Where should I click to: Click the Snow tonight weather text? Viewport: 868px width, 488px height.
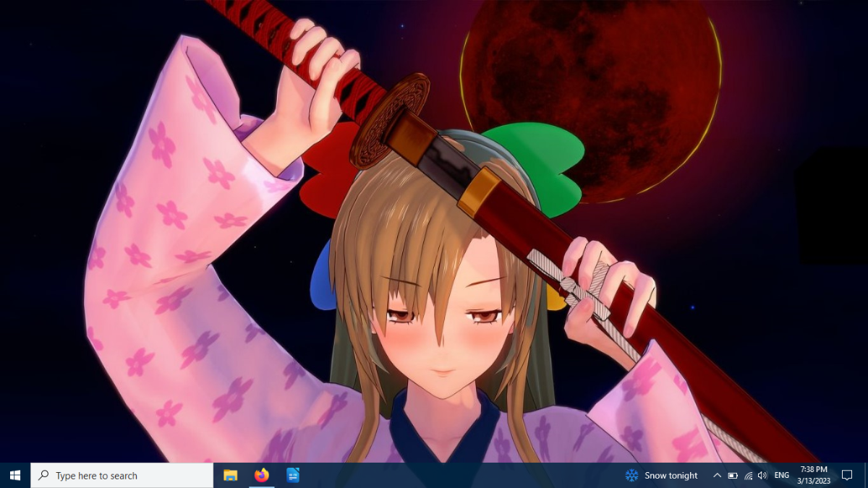(671, 476)
